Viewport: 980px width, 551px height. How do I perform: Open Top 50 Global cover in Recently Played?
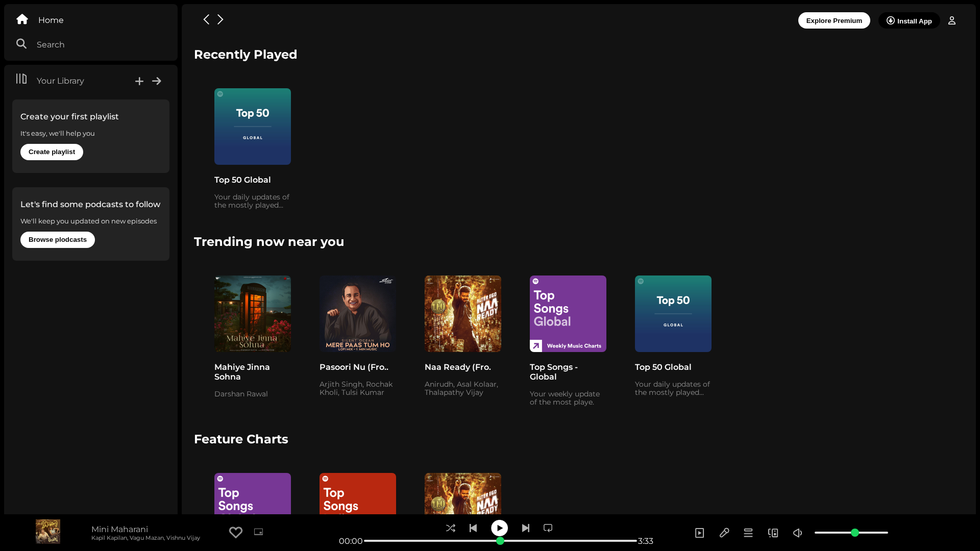pos(253,127)
